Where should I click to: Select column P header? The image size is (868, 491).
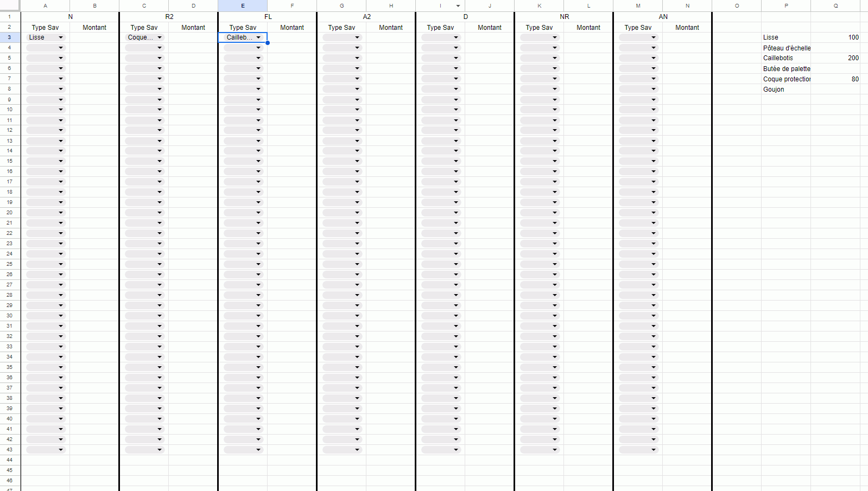(786, 6)
